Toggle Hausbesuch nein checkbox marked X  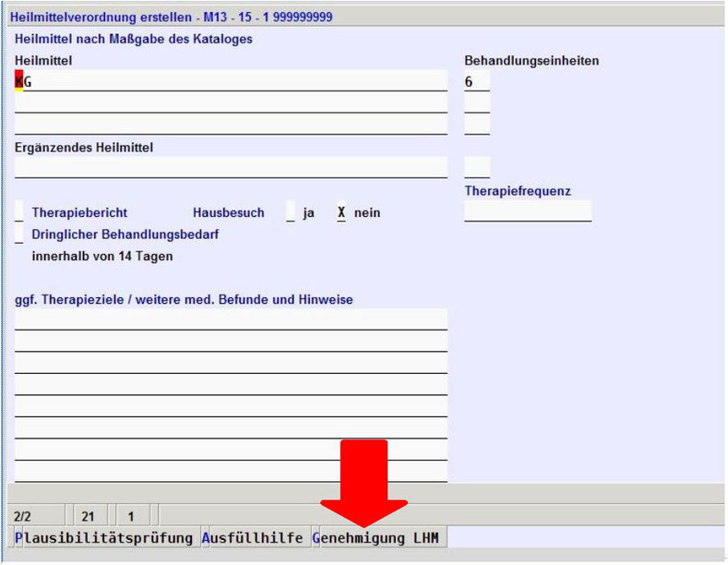point(341,210)
